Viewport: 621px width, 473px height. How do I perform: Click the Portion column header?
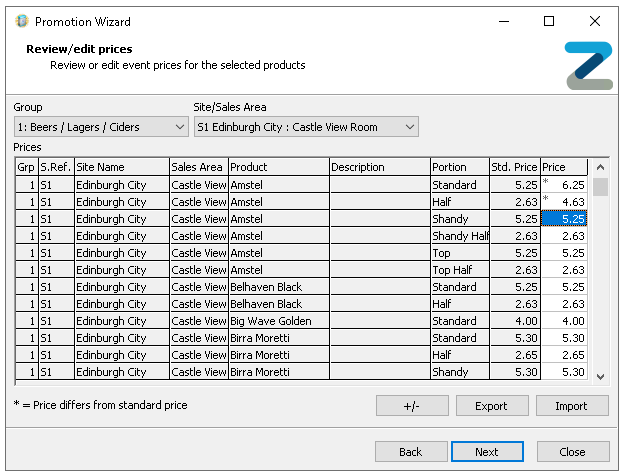[458, 167]
